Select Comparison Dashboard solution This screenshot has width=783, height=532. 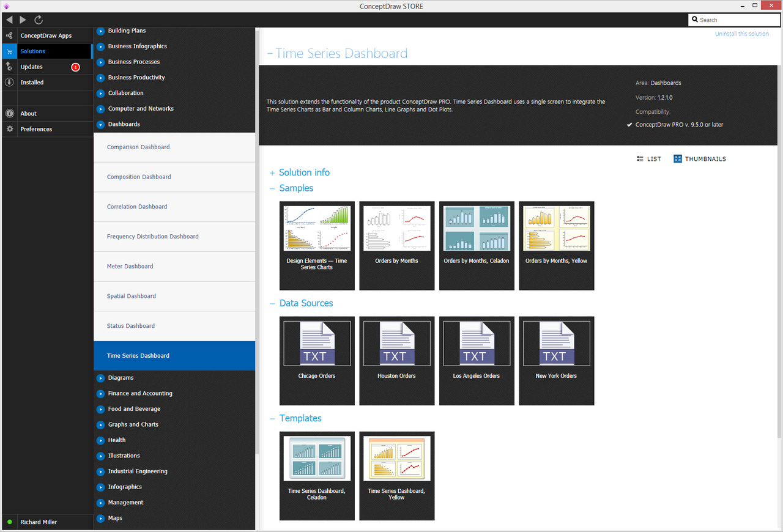pos(174,147)
